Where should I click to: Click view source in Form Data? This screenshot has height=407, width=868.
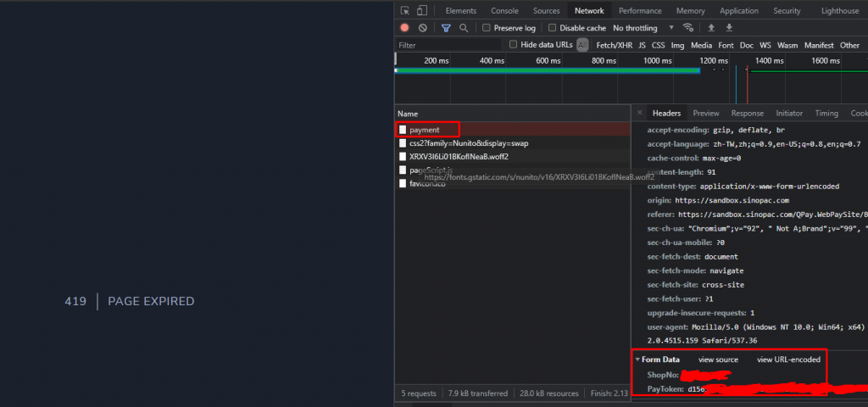[x=718, y=360]
